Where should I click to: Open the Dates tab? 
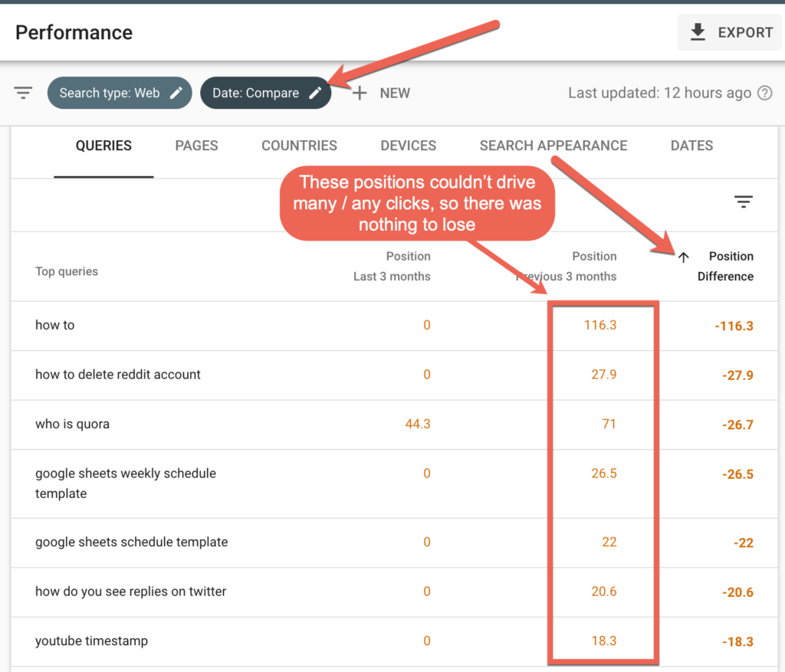691,146
